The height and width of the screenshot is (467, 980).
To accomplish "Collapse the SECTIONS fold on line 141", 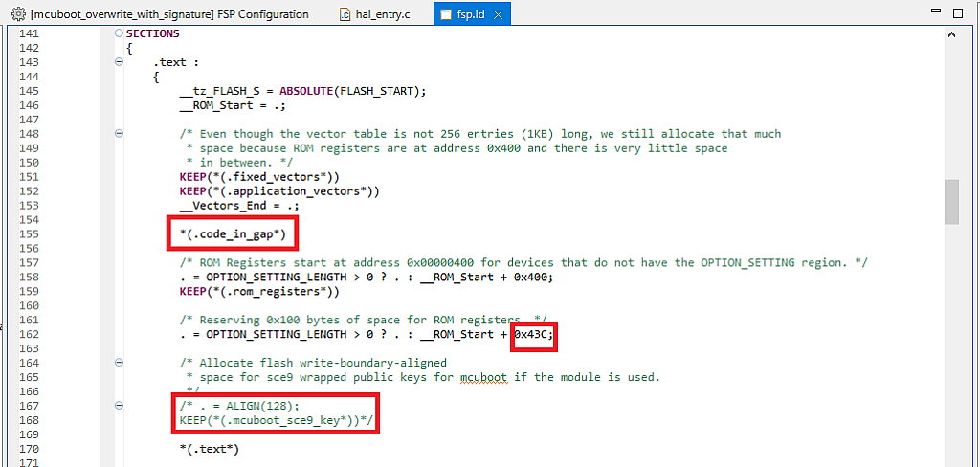I will 119,33.
